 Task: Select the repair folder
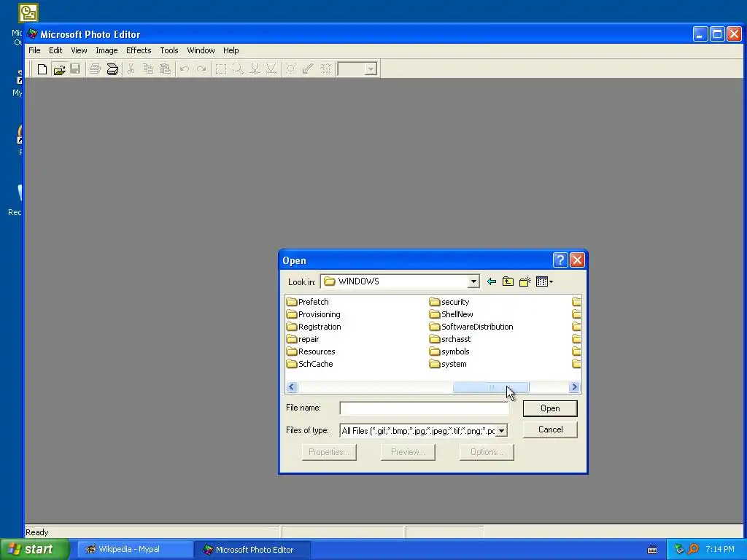pyautogui.click(x=303, y=339)
